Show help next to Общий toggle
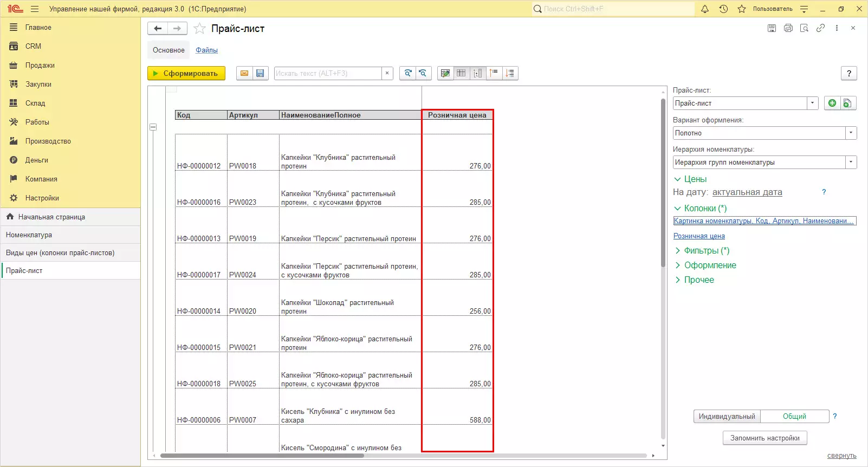 (835, 416)
